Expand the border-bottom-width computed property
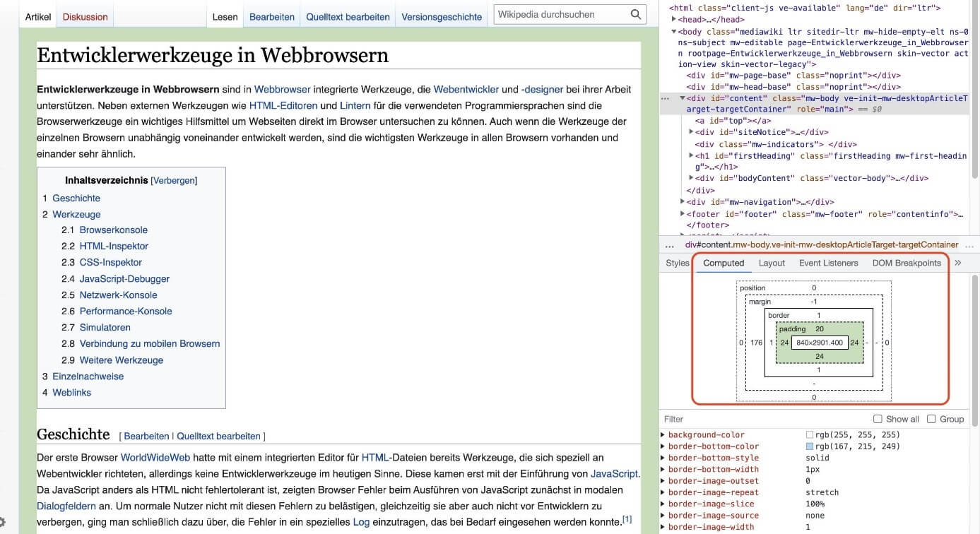The height and width of the screenshot is (534, 980). click(x=663, y=469)
